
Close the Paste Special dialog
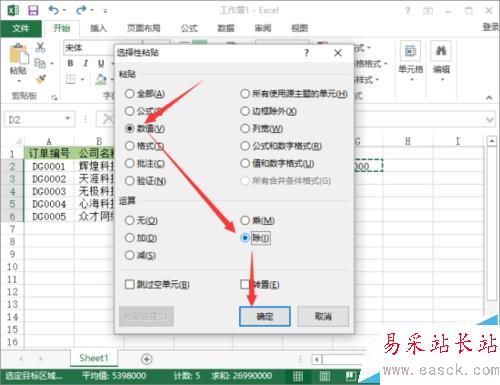338,53
